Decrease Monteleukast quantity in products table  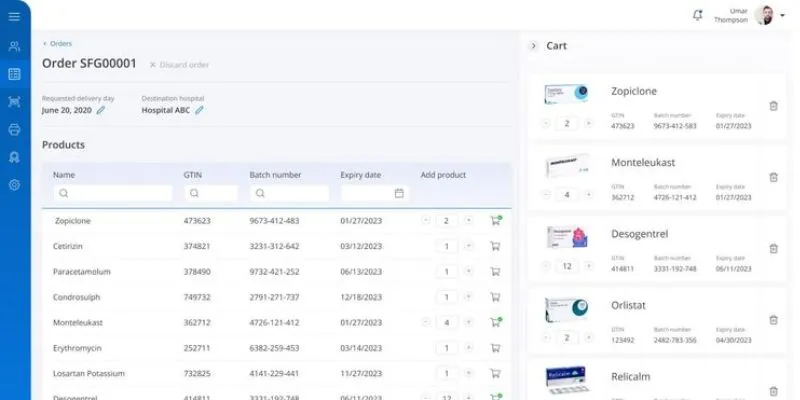pos(426,322)
